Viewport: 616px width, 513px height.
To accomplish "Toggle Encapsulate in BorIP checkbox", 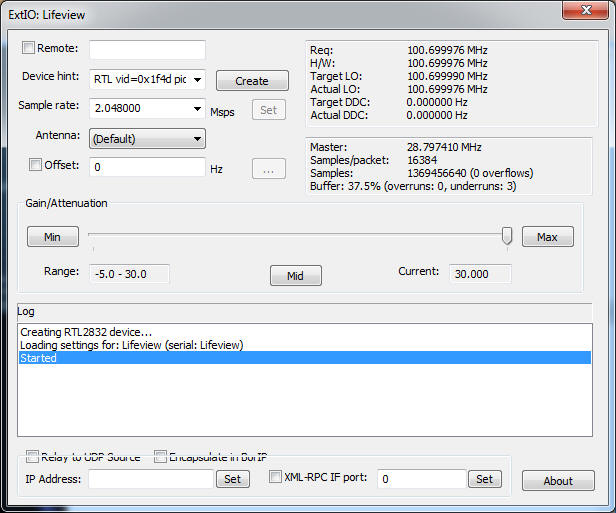I will coord(160,456).
